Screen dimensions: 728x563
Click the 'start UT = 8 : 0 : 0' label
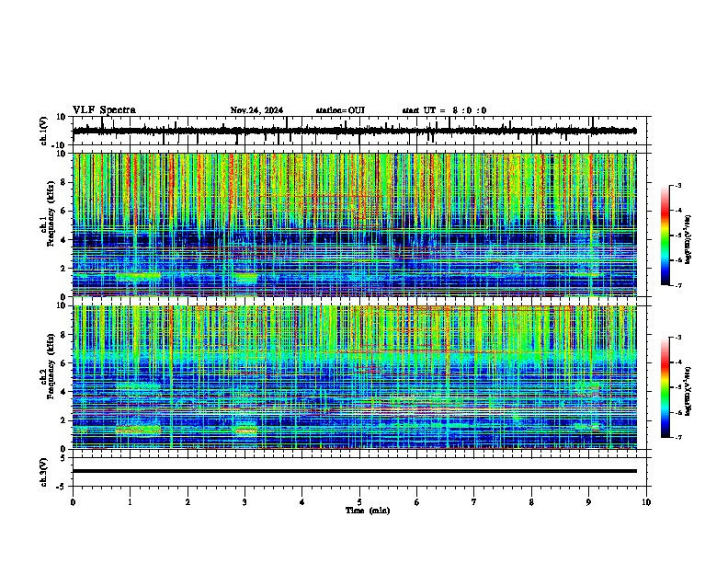coord(444,110)
